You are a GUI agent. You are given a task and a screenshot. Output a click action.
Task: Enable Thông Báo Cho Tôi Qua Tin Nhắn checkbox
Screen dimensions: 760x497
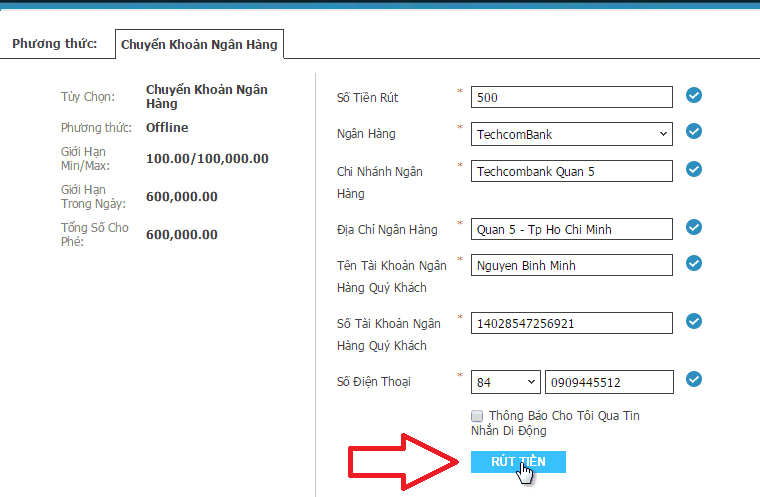click(477, 416)
